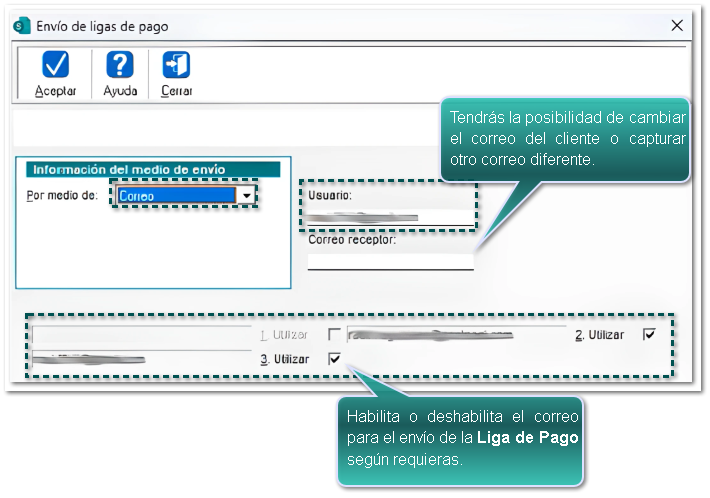This screenshot has width=710, height=498.
Task: Click the app icon in title bar
Action: [x=22, y=26]
